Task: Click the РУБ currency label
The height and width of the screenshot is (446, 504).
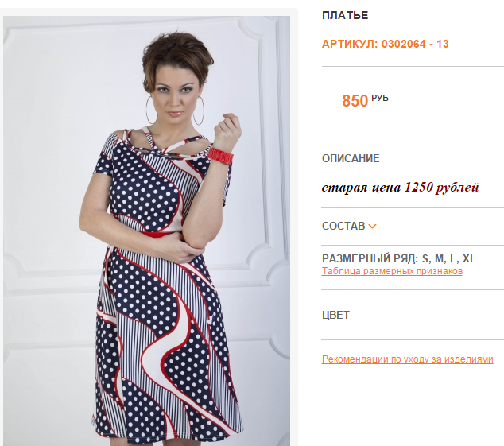Action: [x=380, y=98]
